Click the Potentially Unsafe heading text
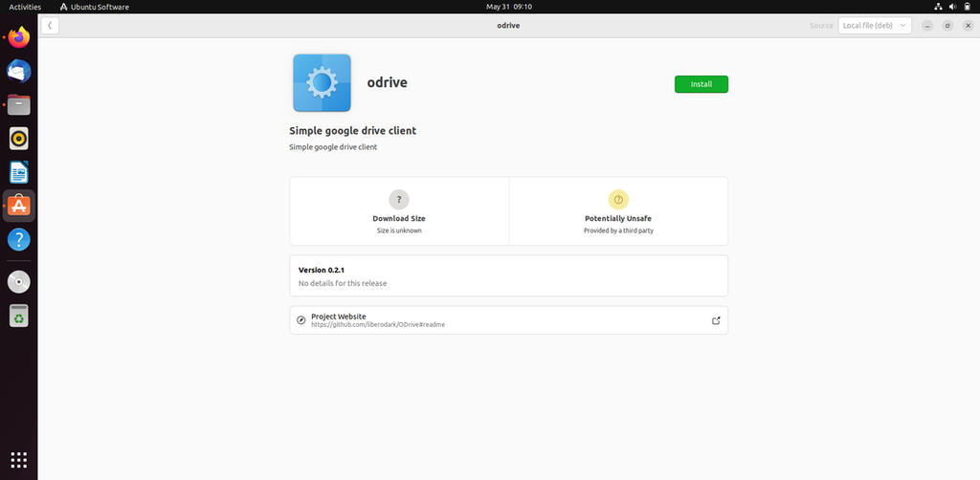The image size is (980, 480). [x=618, y=218]
